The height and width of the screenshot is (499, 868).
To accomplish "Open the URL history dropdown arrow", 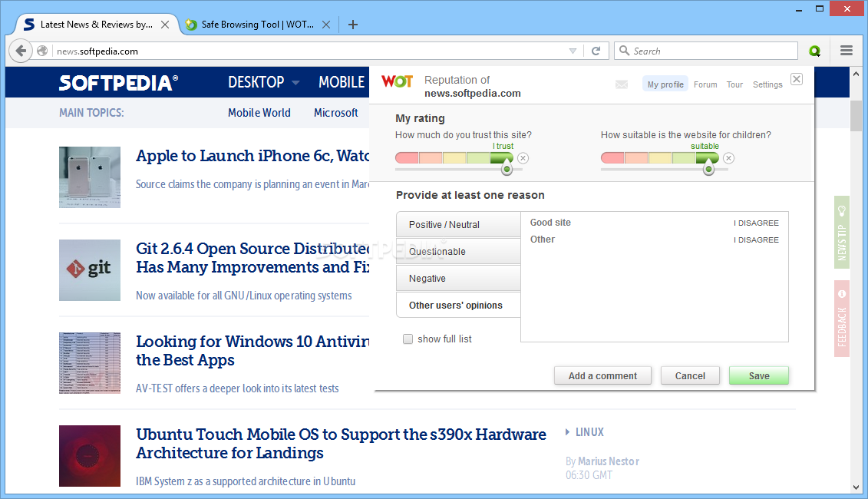I will tap(573, 51).
